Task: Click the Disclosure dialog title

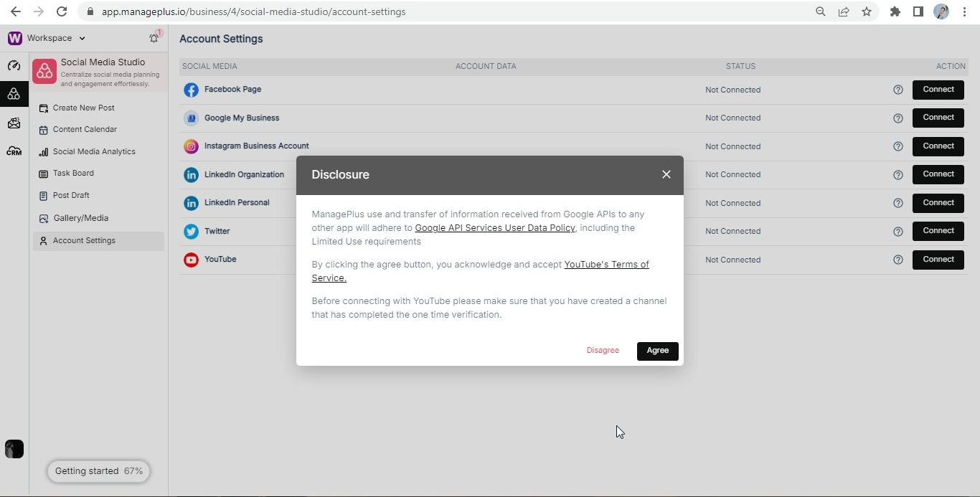Action: [x=340, y=175]
